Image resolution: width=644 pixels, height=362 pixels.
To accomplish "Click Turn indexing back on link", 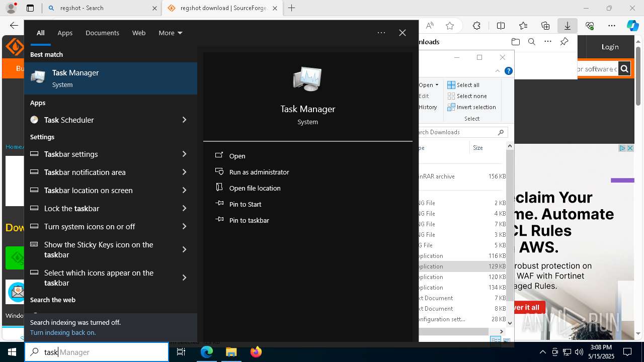I will click(x=63, y=332).
